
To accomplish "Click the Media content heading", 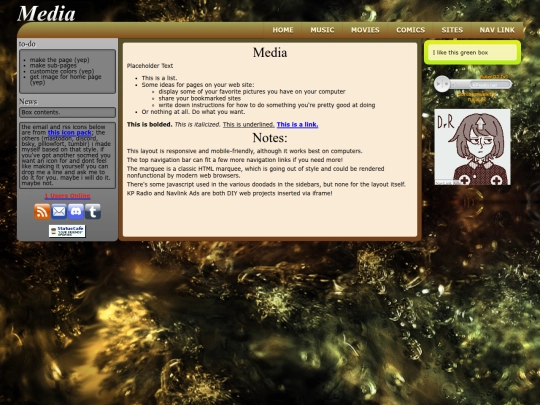I will 270,53.
